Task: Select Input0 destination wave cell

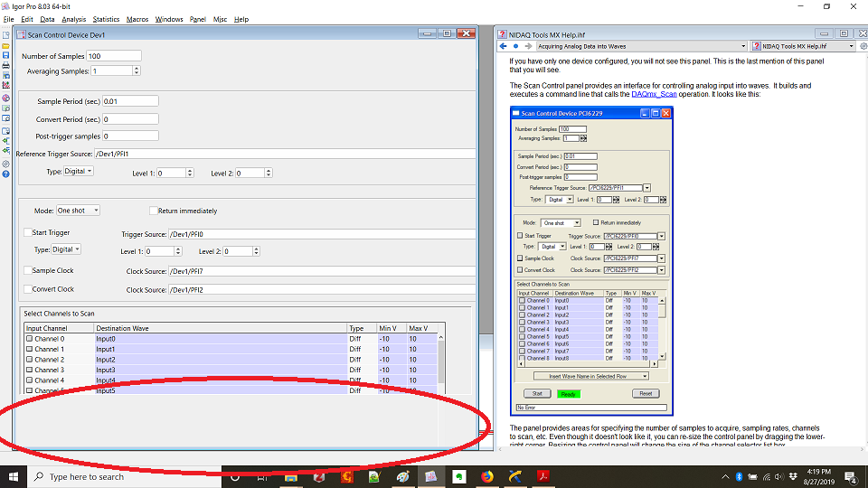Action: pos(221,339)
